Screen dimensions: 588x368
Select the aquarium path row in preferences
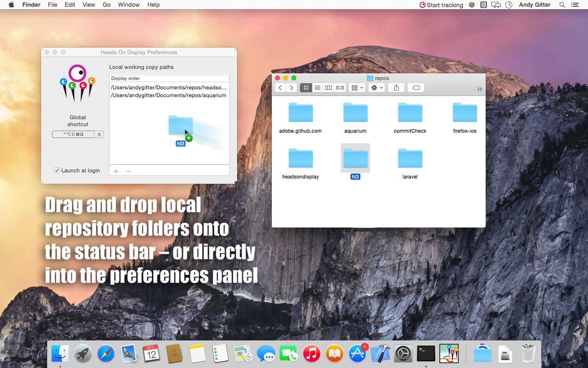pos(169,95)
